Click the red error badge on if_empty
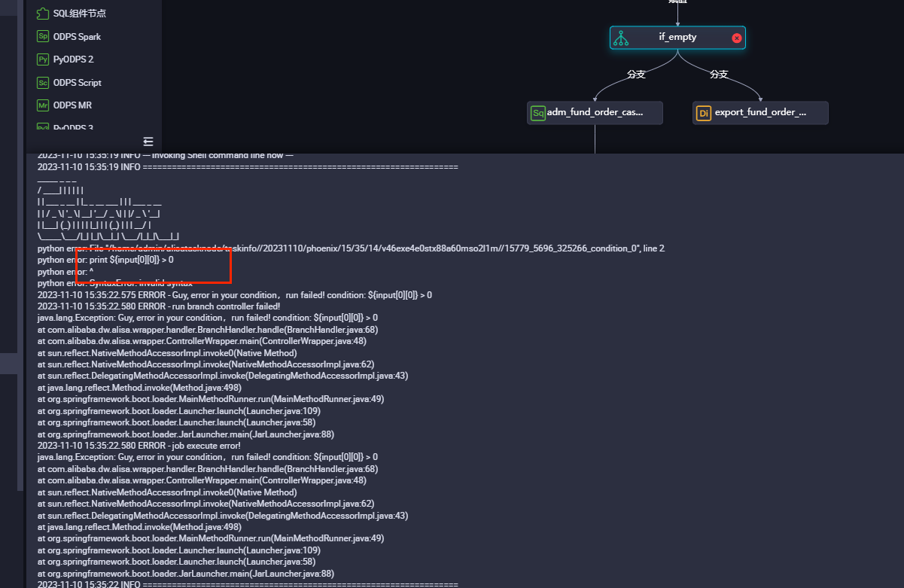 click(x=736, y=38)
